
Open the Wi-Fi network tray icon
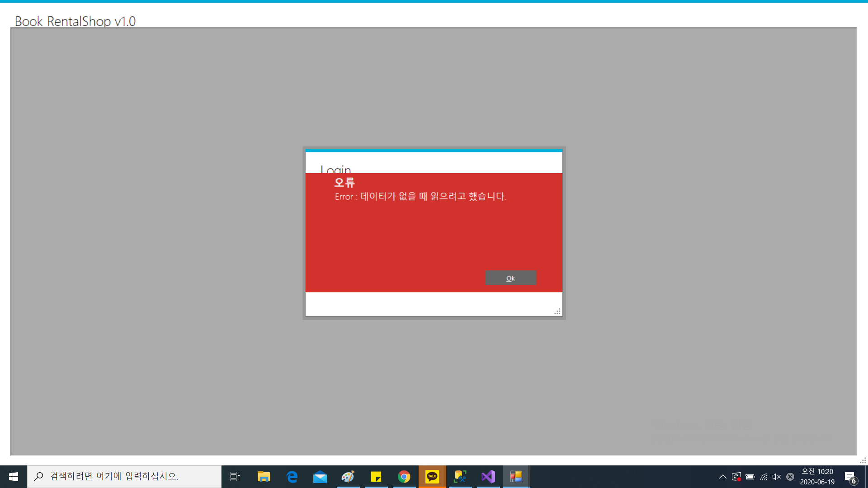(x=764, y=477)
